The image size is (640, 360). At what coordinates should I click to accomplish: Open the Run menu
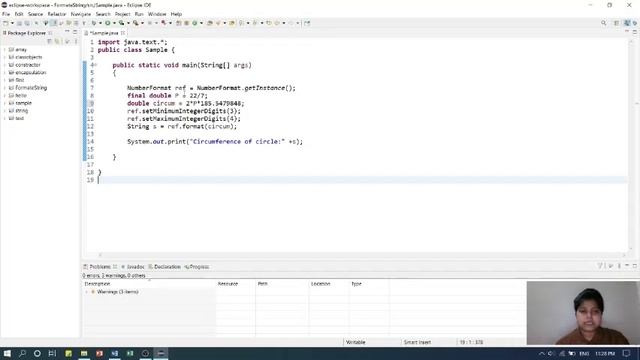(x=139, y=14)
